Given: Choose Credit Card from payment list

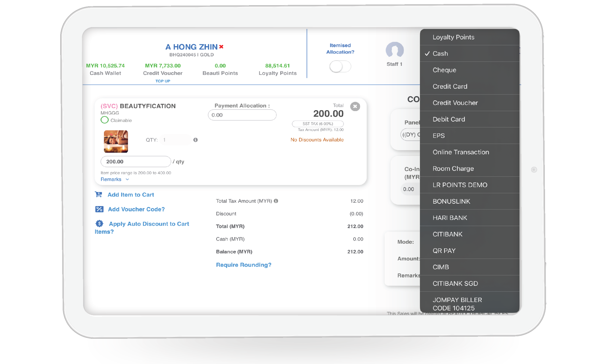Looking at the screenshot, I should tap(450, 86).
